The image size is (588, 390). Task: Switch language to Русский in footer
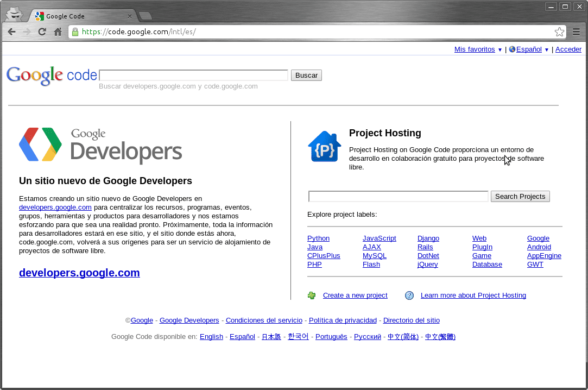(x=367, y=336)
